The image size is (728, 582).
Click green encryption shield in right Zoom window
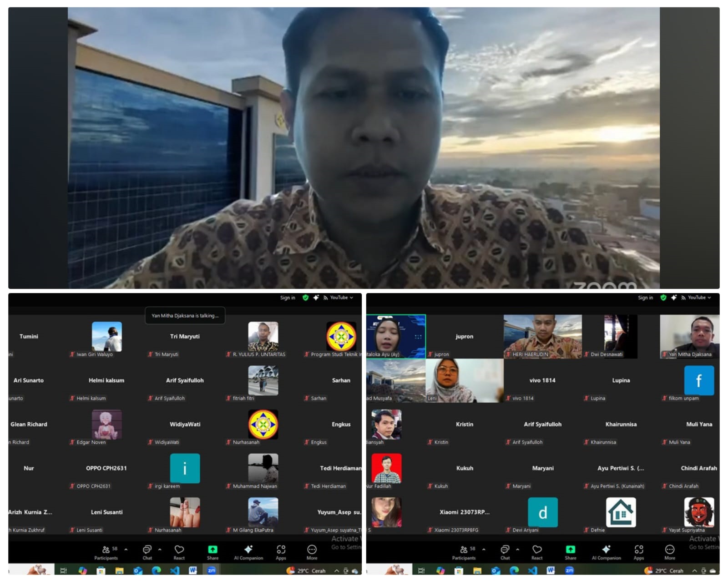[663, 298]
